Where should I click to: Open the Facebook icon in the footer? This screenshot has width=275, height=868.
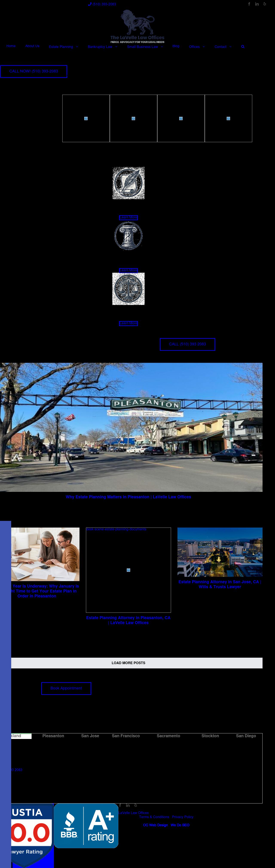[x=120, y=805]
